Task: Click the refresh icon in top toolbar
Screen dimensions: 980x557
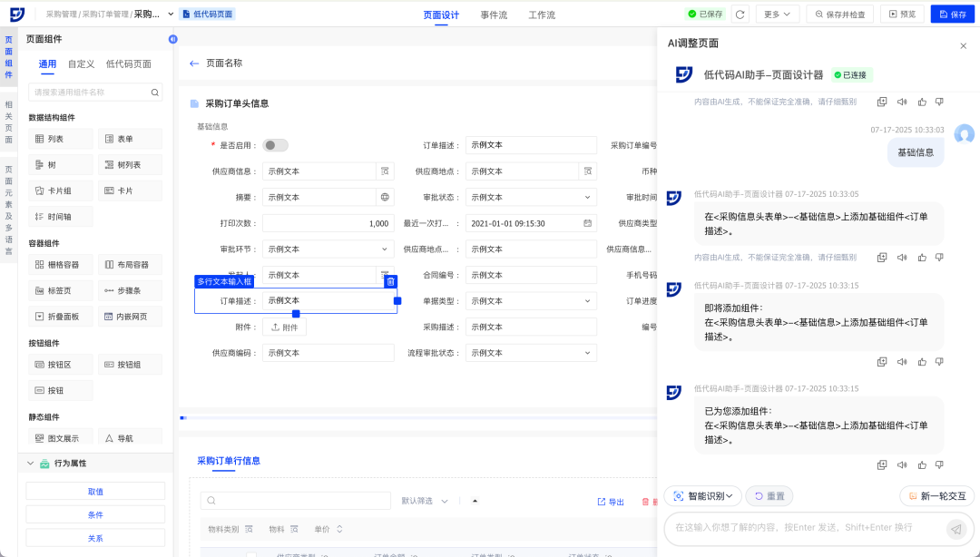Action: (740, 15)
